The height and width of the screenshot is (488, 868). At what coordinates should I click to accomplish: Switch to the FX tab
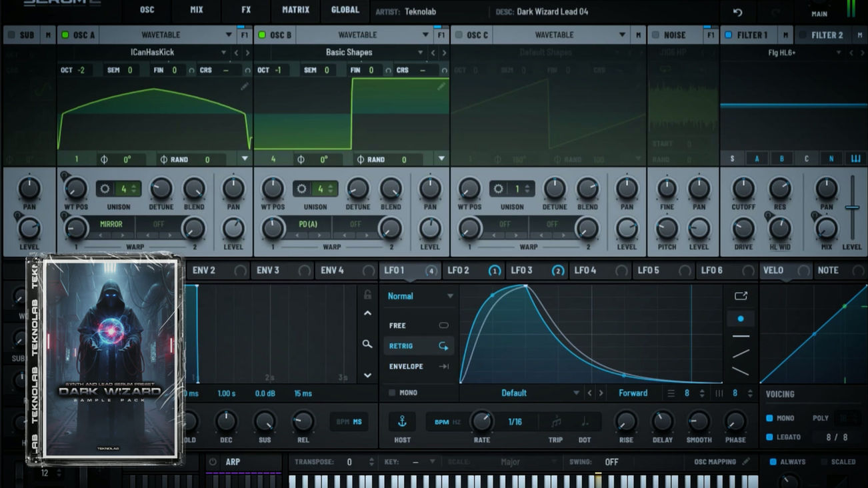pos(246,10)
